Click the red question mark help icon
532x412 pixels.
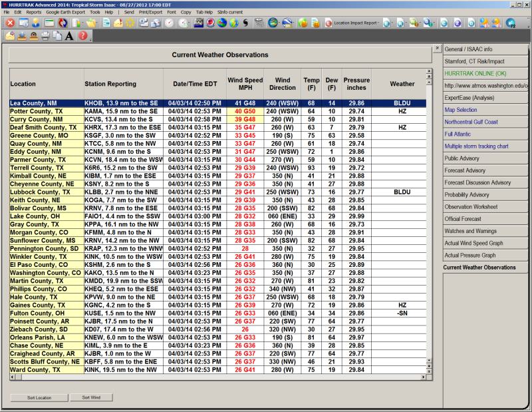82,36
